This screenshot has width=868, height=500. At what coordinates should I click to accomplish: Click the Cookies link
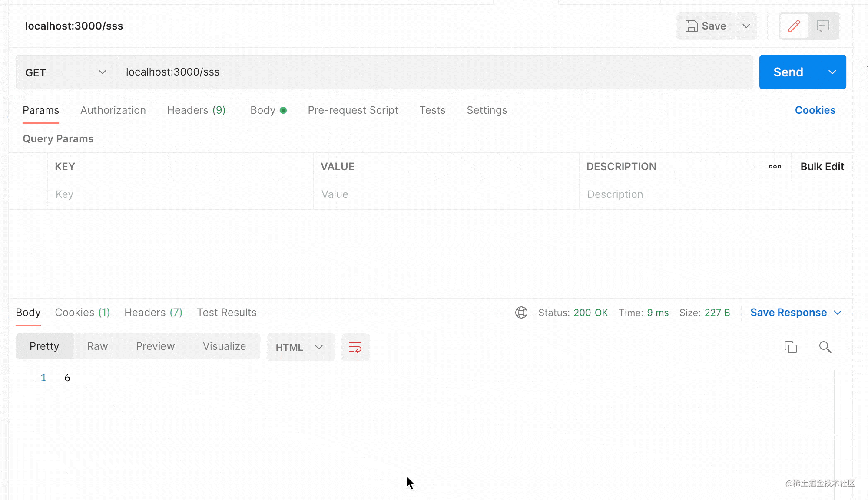(x=815, y=110)
